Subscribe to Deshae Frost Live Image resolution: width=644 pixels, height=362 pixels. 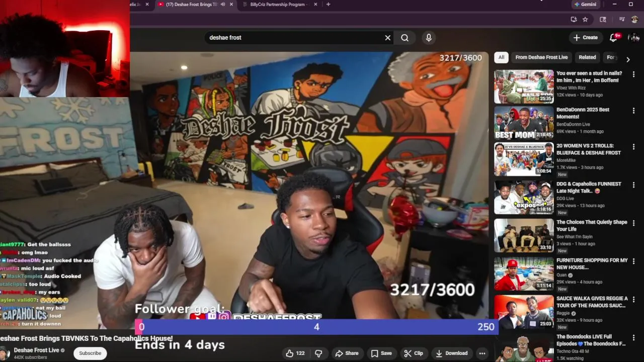pos(90,353)
